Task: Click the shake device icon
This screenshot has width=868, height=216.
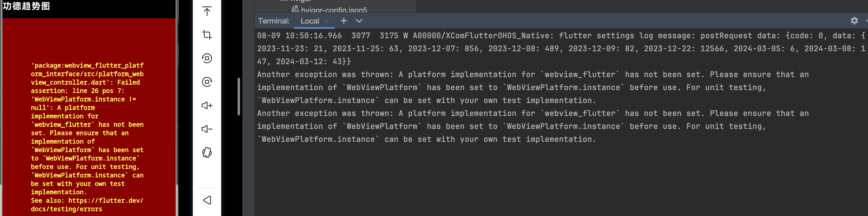Action: 207,152
